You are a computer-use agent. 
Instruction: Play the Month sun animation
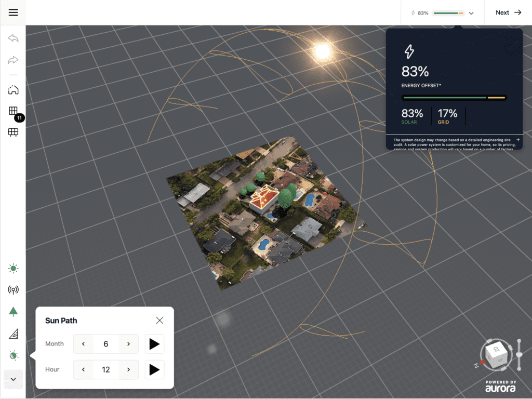pos(154,344)
